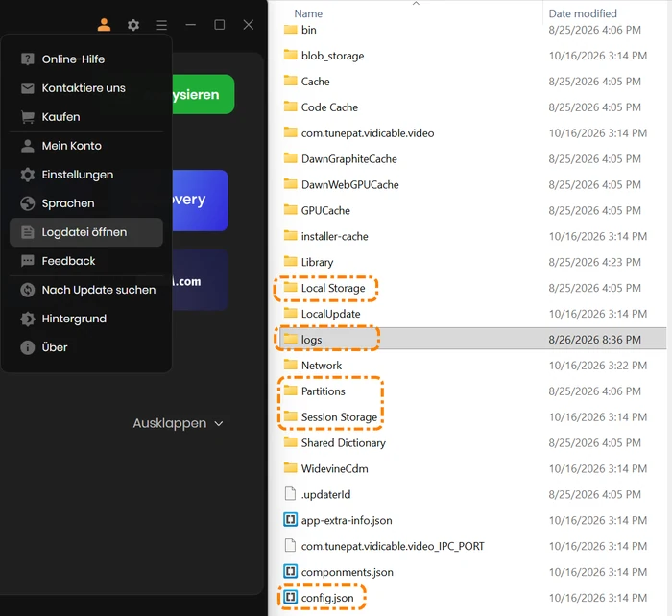
Task: Click the Online-Hilfe question mark icon
Action: coord(28,59)
